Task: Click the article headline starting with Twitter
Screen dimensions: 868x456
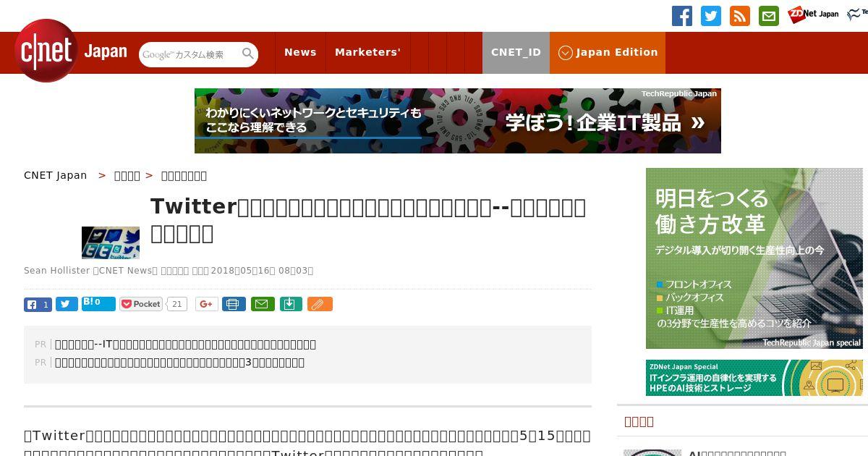Action: [x=368, y=220]
